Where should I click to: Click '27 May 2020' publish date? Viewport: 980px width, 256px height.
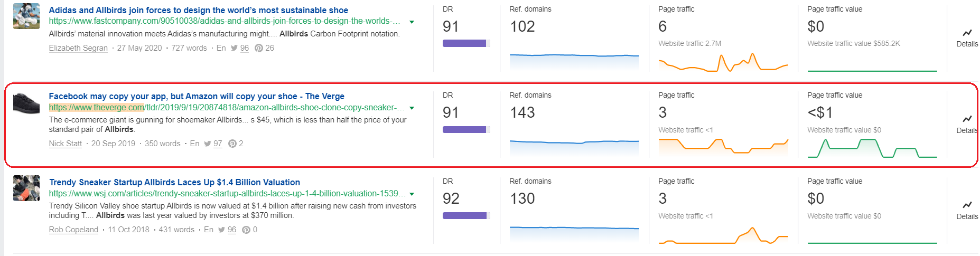tap(139, 48)
